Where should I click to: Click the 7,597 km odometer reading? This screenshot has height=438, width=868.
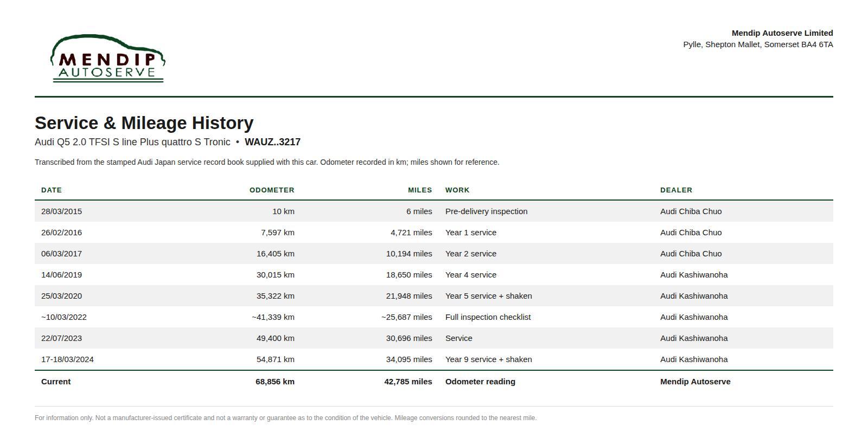[278, 233]
